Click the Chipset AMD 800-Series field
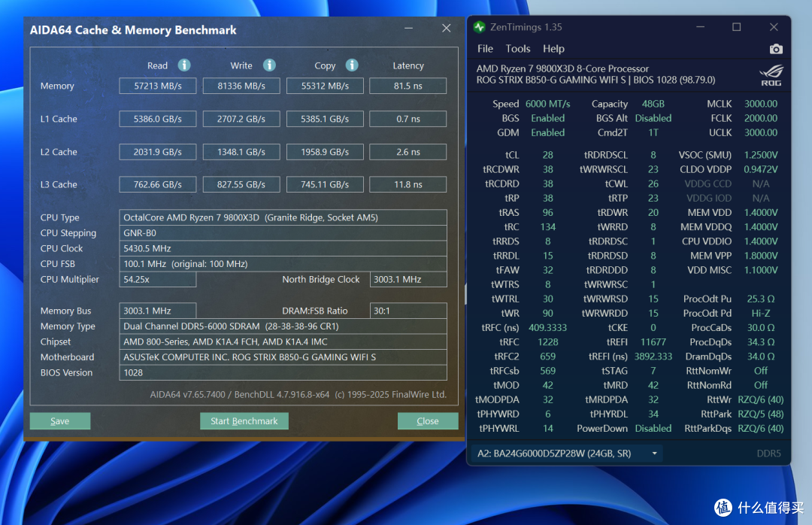 tap(283, 342)
